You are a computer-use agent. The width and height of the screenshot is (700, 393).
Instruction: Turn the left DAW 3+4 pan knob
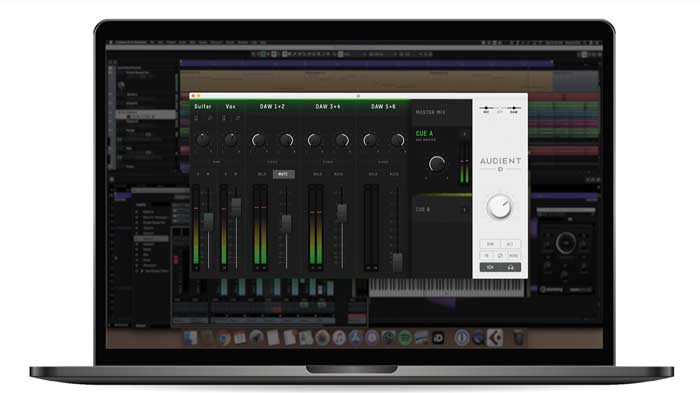tap(314, 140)
